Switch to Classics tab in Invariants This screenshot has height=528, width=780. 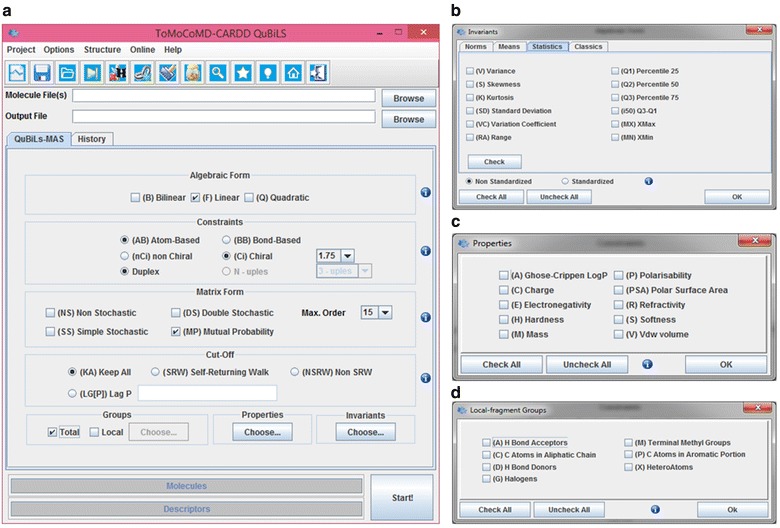pos(588,46)
